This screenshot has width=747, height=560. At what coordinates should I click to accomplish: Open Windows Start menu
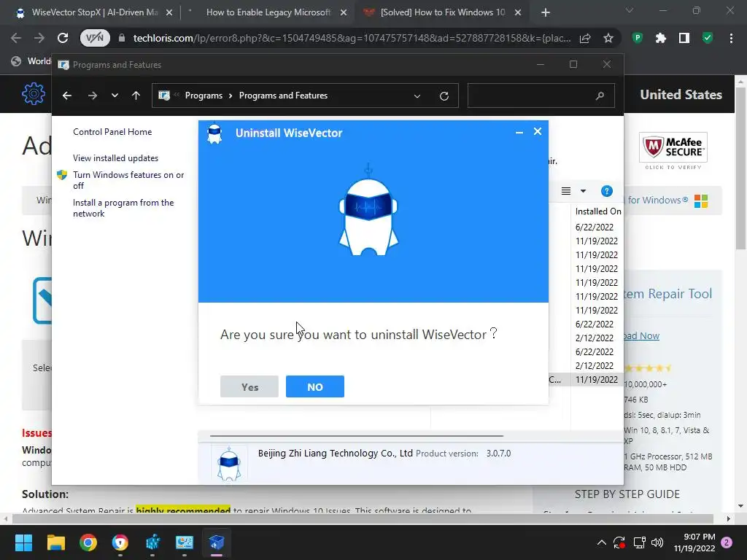coord(23,542)
